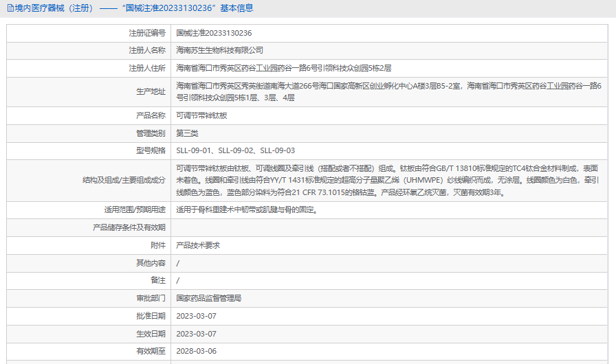Click the 批准日期 value 2023-03-07

pos(196,316)
